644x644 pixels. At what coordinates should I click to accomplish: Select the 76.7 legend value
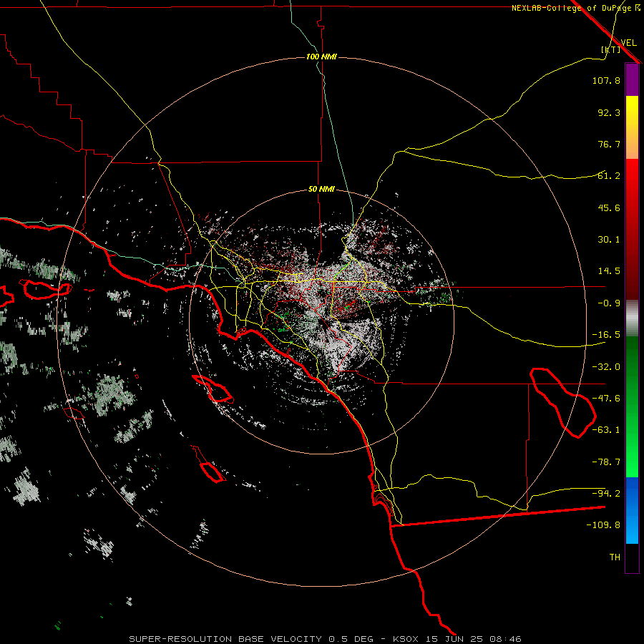coord(609,144)
